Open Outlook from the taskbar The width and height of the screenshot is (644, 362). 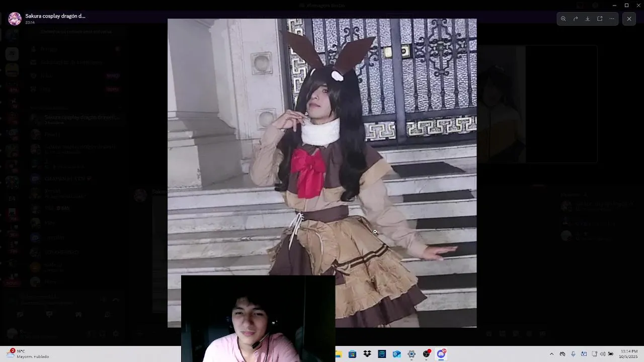397,354
